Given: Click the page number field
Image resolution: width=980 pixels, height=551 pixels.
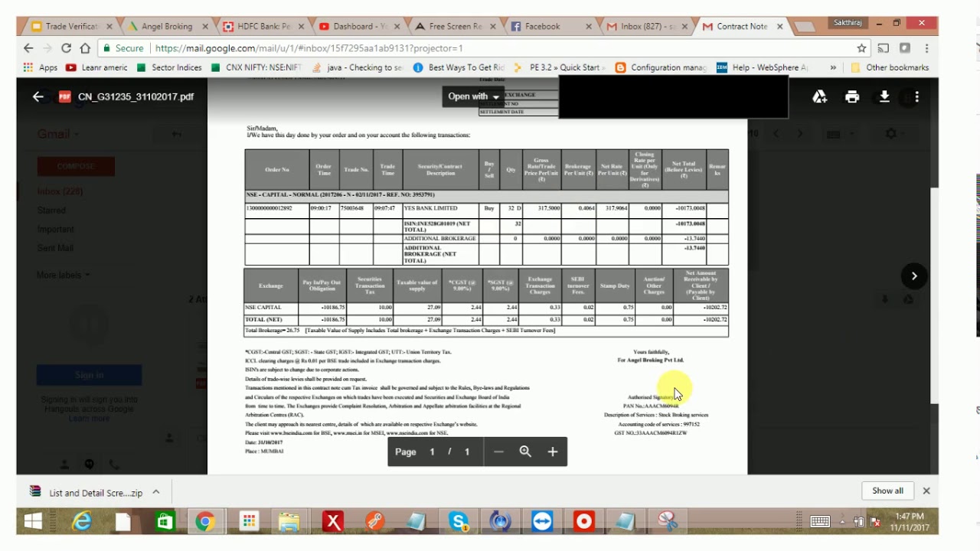Looking at the screenshot, I should click(x=432, y=452).
